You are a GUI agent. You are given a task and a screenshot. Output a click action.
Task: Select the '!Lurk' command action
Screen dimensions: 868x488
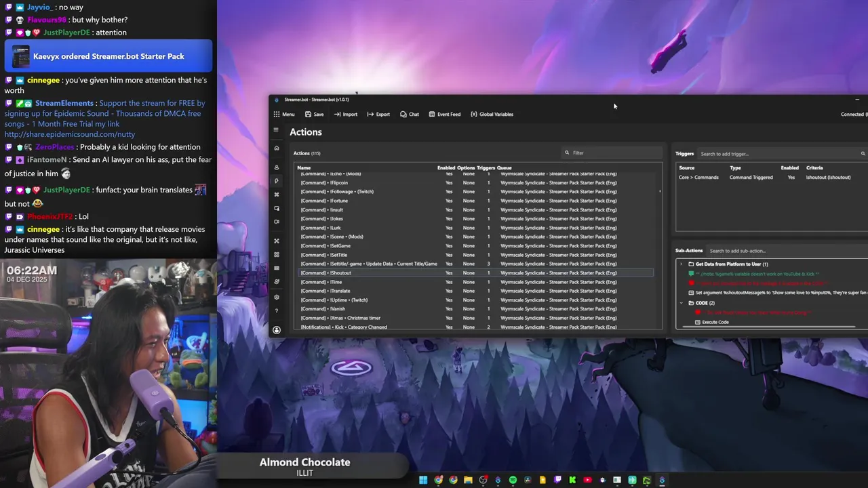(x=476, y=228)
